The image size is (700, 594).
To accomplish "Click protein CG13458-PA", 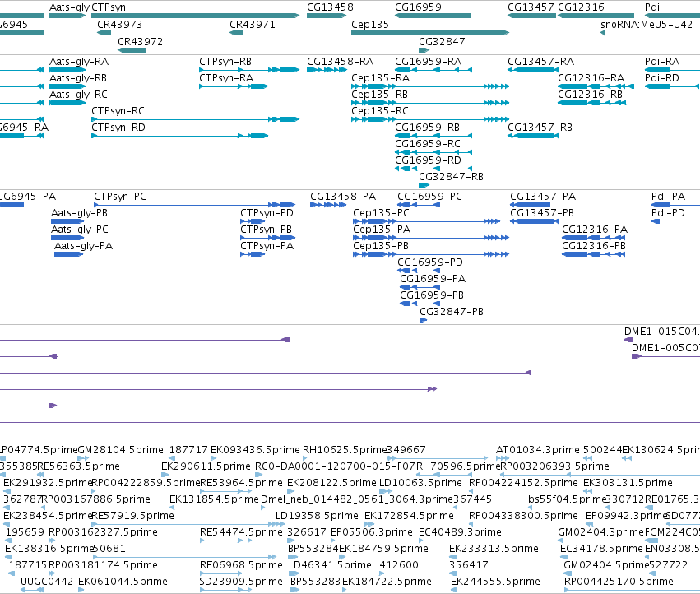I will (328, 205).
